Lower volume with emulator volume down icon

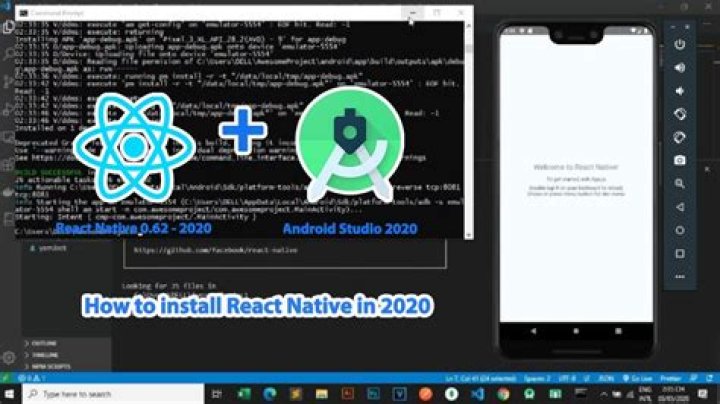680,91
